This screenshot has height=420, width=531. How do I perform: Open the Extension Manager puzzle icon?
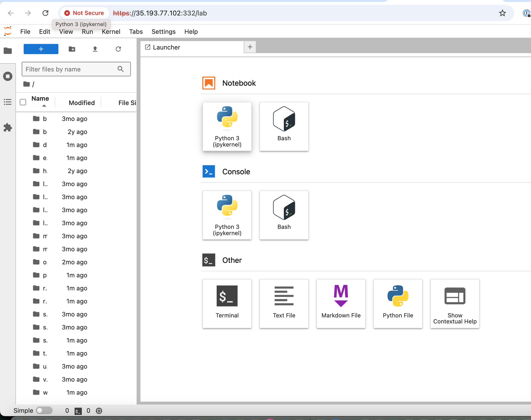point(8,128)
